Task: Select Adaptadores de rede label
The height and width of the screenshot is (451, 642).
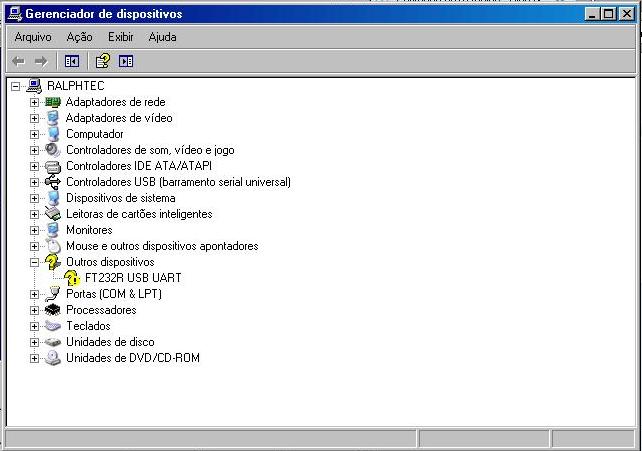Action: pyautogui.click(x=115, y=102)
